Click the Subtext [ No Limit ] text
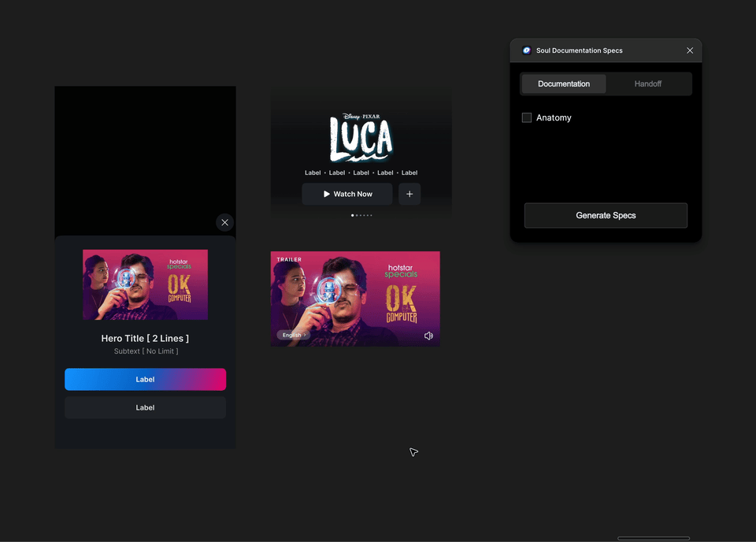 point(146,351)
